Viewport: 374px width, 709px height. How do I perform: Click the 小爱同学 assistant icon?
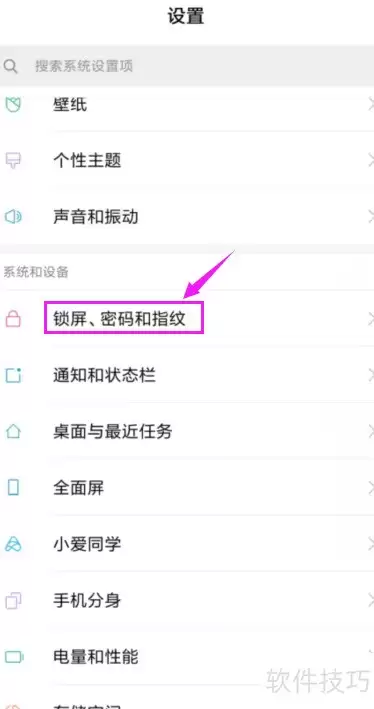tap(13, 544)
